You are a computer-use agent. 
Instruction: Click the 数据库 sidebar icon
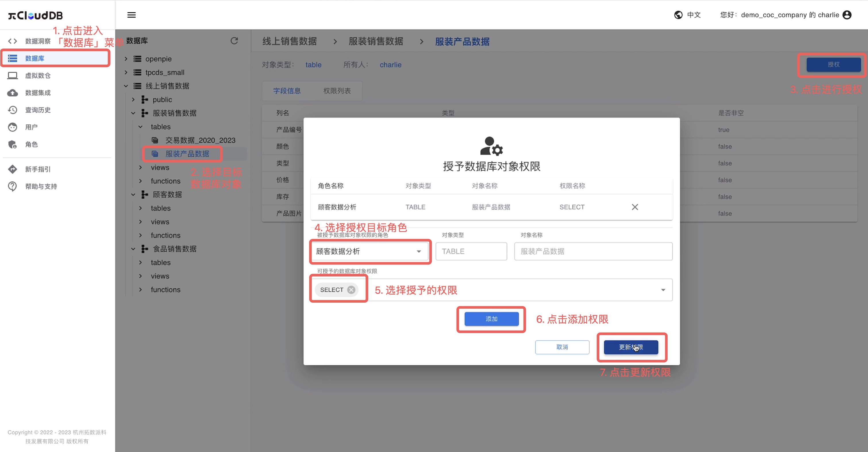(x=12, y=58)
